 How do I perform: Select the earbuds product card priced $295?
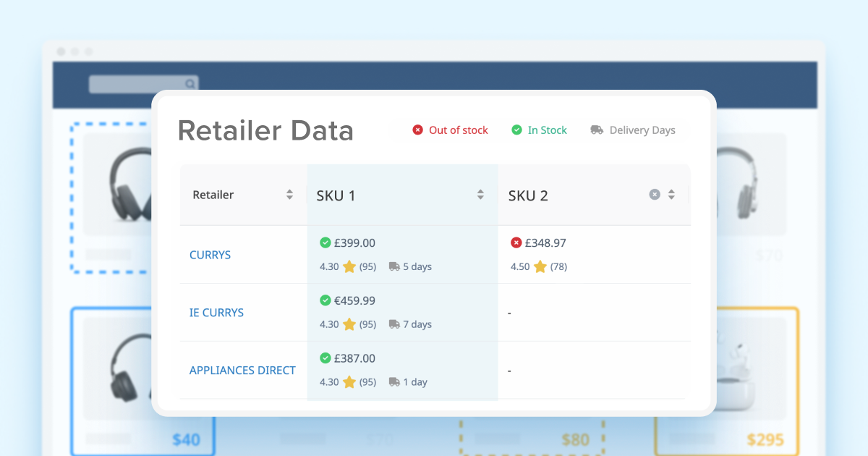pos(726,380)
